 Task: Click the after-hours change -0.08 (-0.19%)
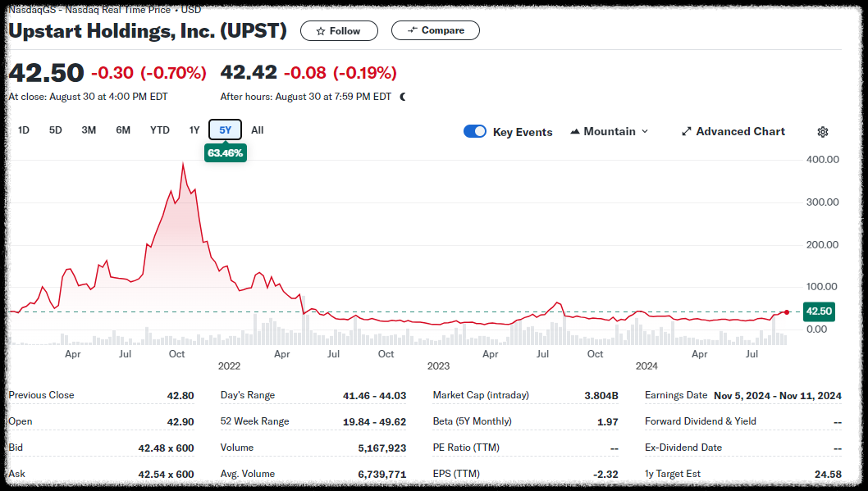[x=340, y=72]
